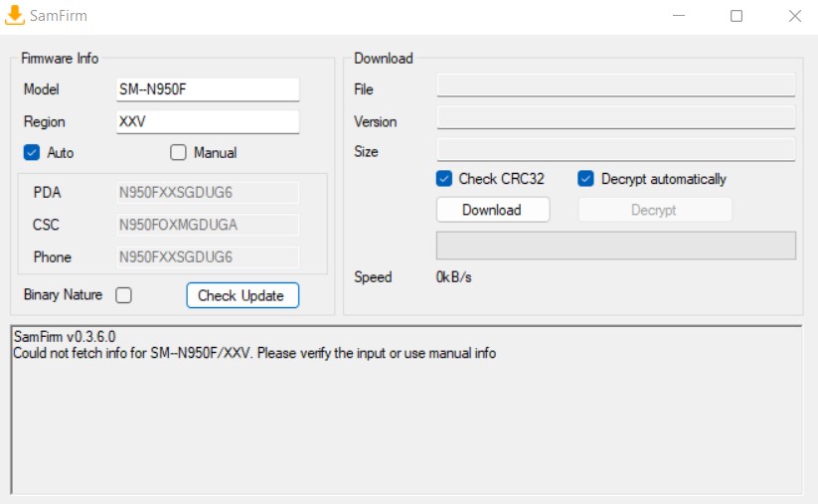Image resolution: width=818 pixels, height=504 pixels.
Task: Click the File field in Download section
Action: (615, 85)
